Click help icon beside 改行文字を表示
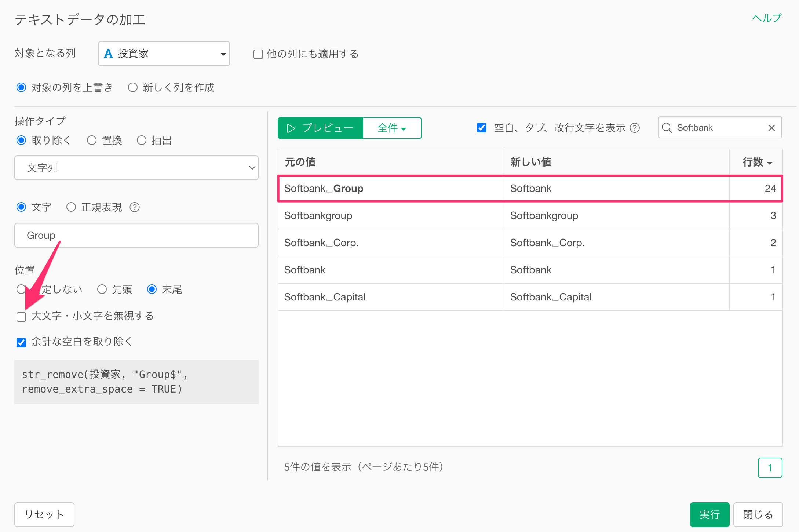This screenshot has width=799, height=532. (635, 128)
